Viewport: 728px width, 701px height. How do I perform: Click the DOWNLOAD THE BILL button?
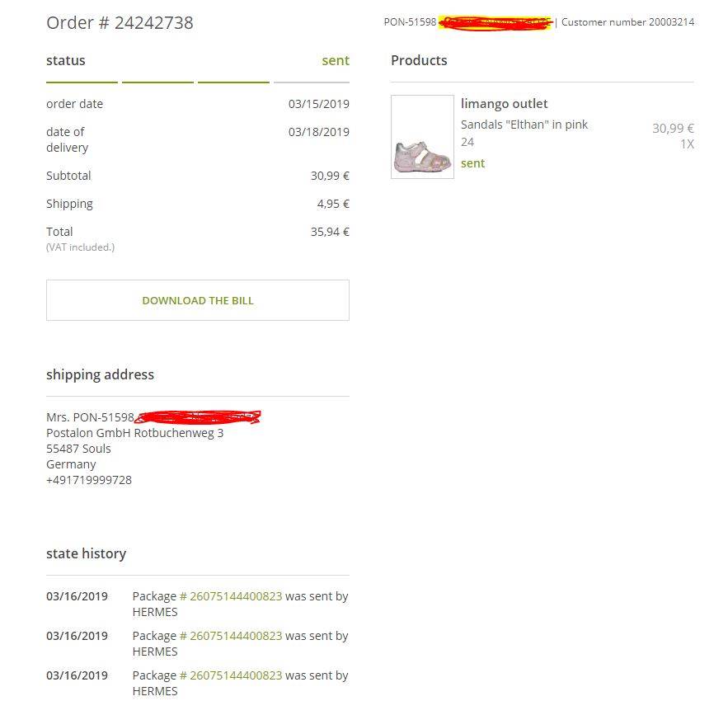198,300
